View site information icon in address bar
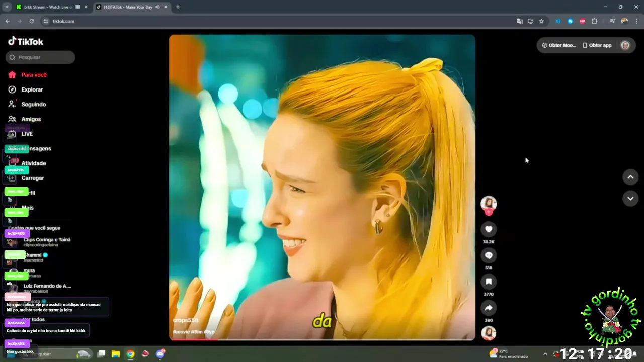Viewport: 644px width, 362px height. (x=46, y=21)
